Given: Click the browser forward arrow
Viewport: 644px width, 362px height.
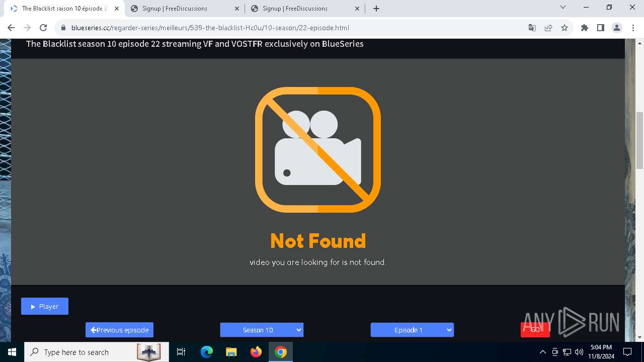Looking at the screenshot, I should coord(27,28).
